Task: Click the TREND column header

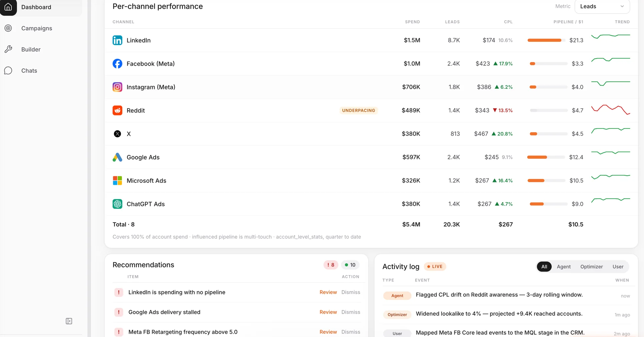Action: coord(622,22)
